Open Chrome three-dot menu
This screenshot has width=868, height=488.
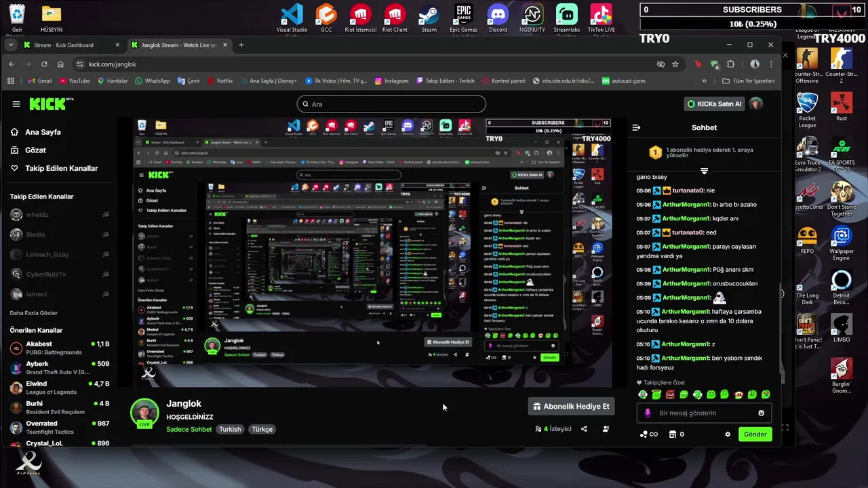click(772, 64)
